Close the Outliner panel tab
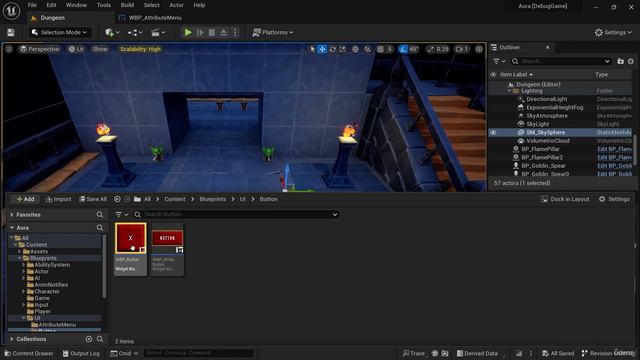Screen dimensions: 640x360 pyautogui.click(x=547, y=47)
